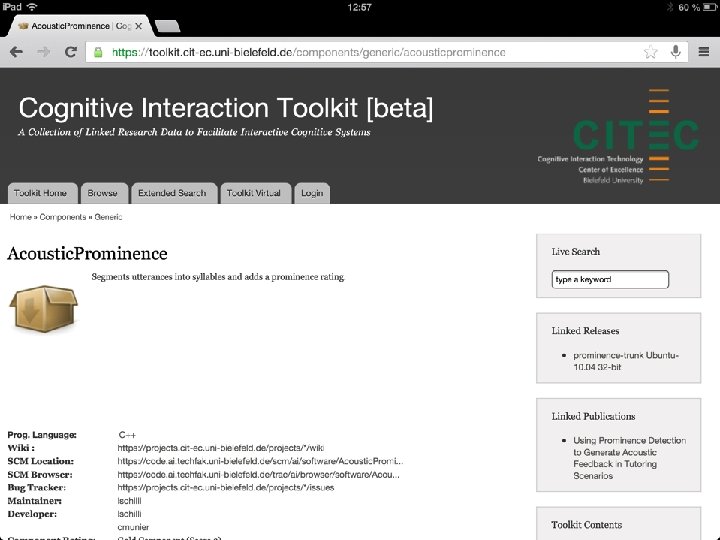
Task: Open the Using Prominence Detection publication link
Action: click(x=629, y=458)
